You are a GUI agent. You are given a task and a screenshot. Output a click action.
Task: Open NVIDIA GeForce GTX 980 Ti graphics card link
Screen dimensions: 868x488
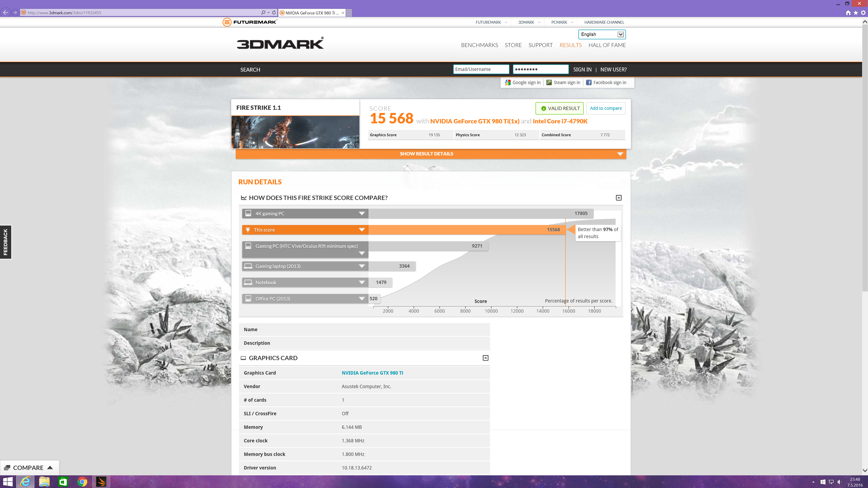coord(372,373)
